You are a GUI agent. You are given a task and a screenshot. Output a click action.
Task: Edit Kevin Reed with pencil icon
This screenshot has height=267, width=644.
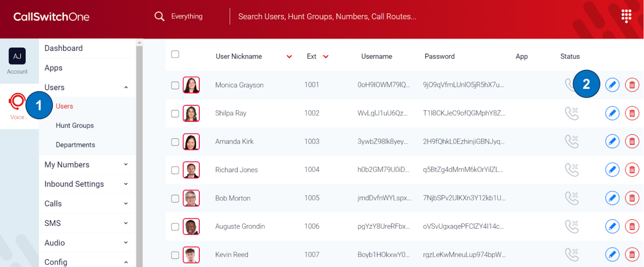612,254
